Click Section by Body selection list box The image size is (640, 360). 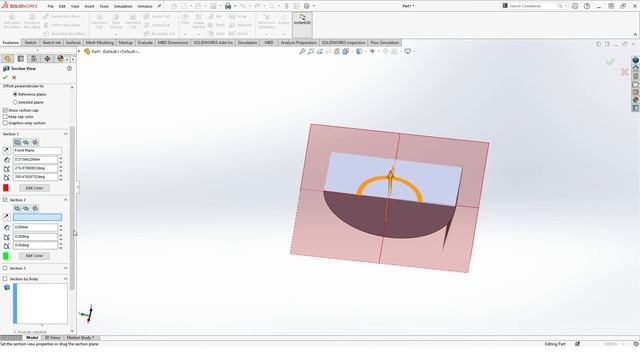point(40,304)
